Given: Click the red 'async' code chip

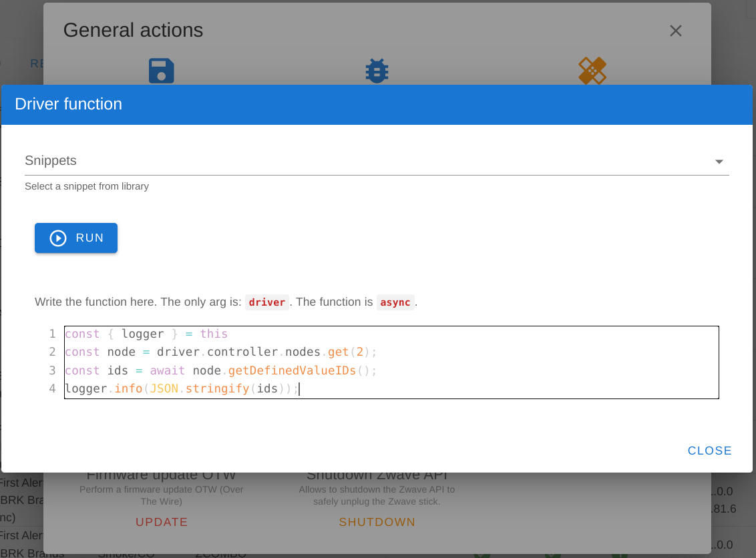Looking at the screenshot, I should (395, 302).
